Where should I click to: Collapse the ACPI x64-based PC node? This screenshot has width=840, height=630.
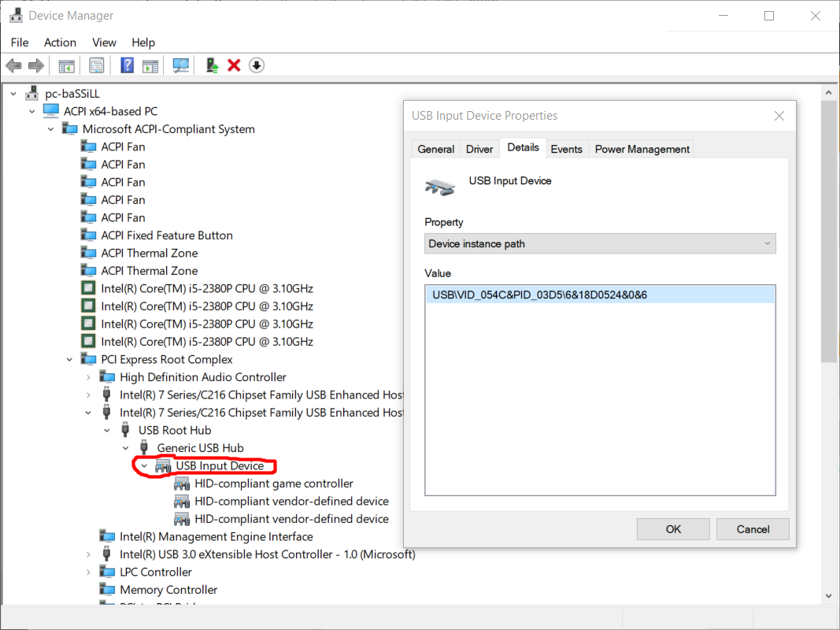(x=32, y=111)
